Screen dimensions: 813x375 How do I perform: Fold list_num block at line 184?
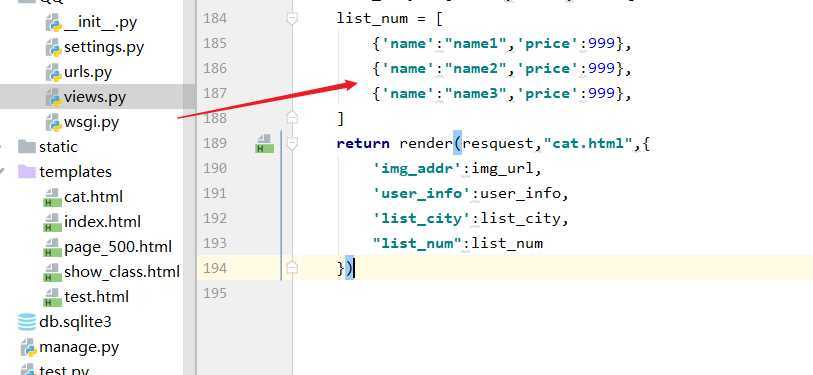coord(292,19)
